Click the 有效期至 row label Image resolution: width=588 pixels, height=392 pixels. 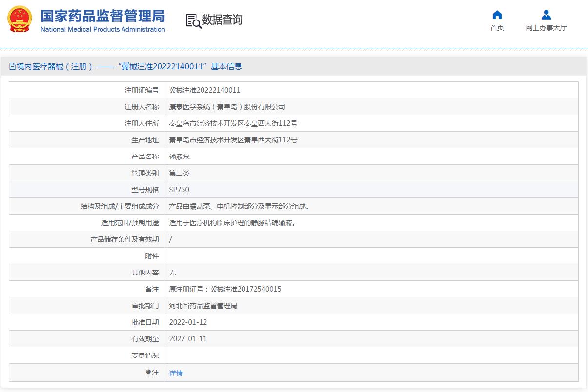tap(145, 339)
